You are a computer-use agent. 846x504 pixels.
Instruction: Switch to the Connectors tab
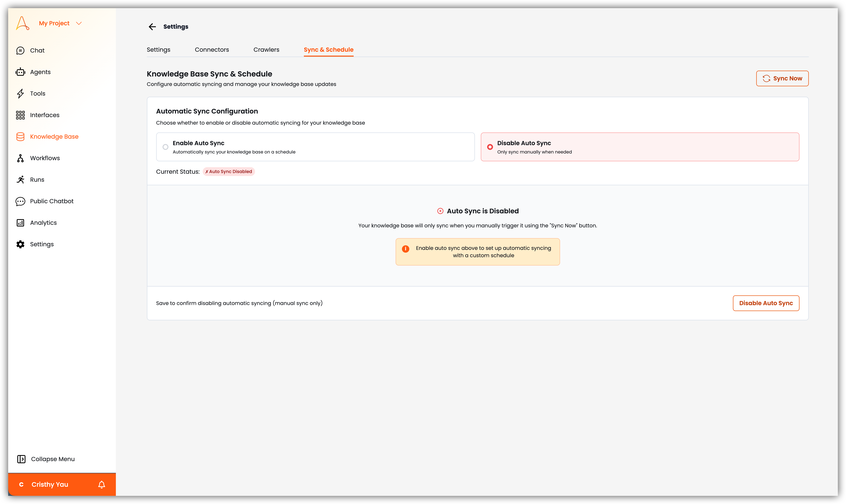212,50
